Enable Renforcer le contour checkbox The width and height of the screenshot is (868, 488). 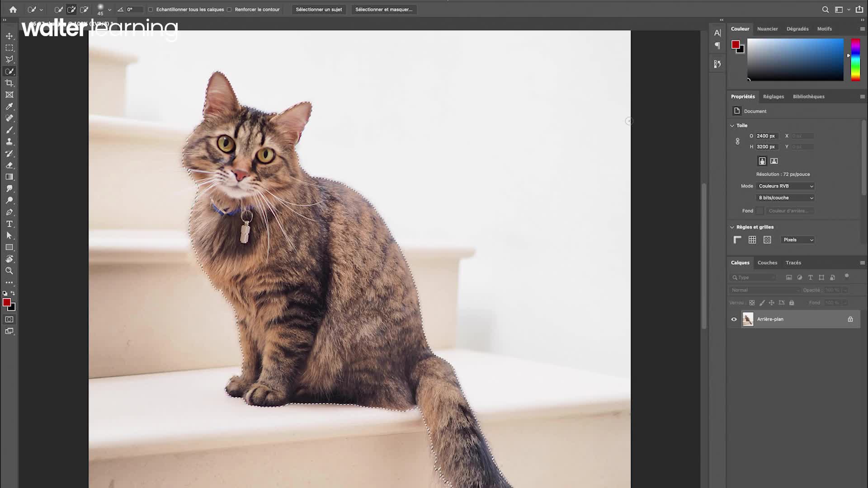click(x=229, y=9)
